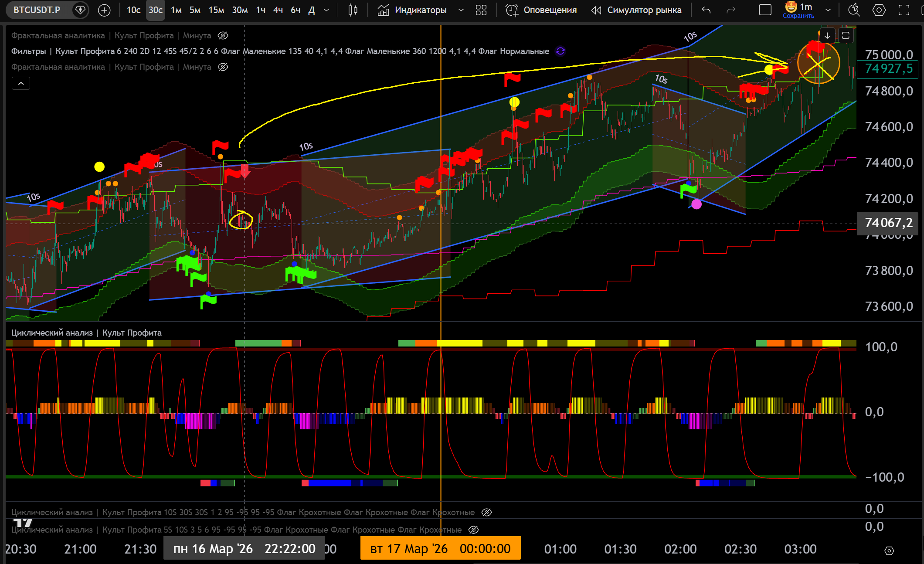This screenshot has height=564, width=924.
Task: Click the BTCUSDT.P symbol search field
Action: [37, 10]
